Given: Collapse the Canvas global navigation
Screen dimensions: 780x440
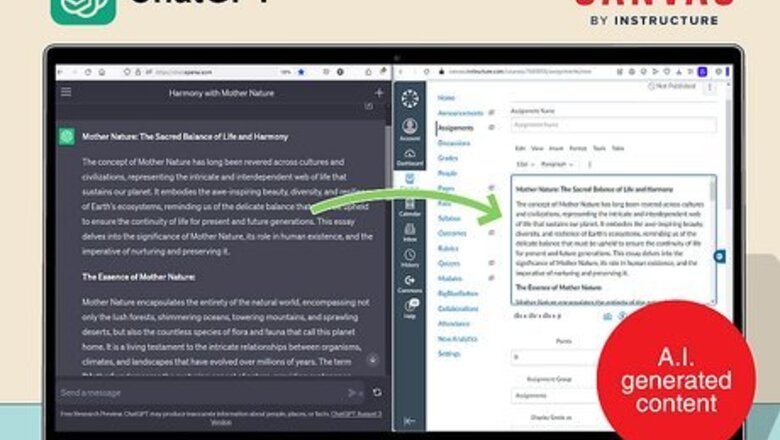Looking at the screenshot, I should (x=409, y=421).
